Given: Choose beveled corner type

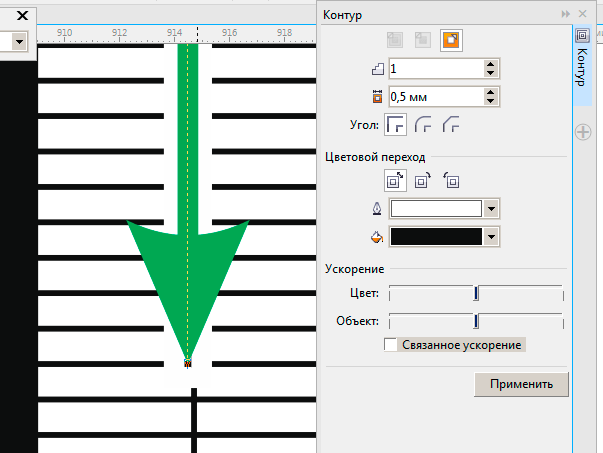Looking at the screenshot, I should pos(451,125).
